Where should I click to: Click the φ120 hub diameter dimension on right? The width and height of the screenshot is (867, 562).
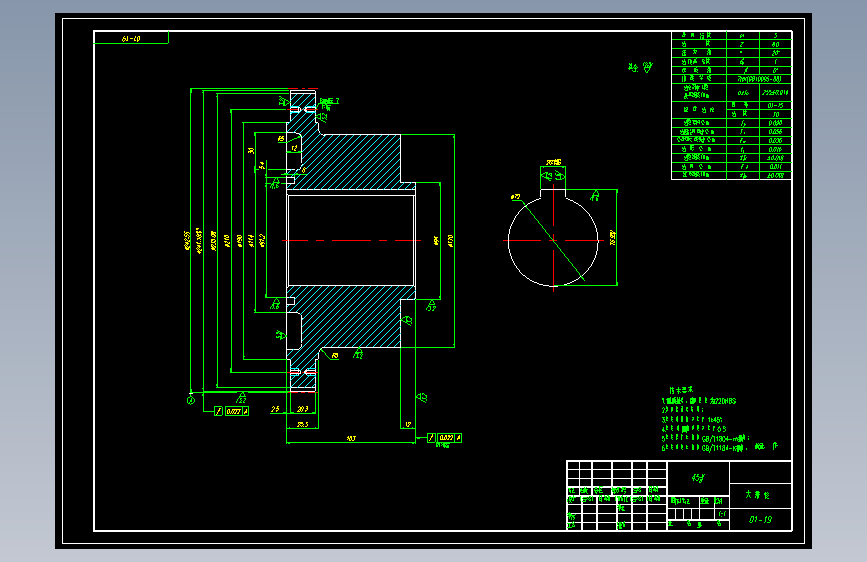451,241
